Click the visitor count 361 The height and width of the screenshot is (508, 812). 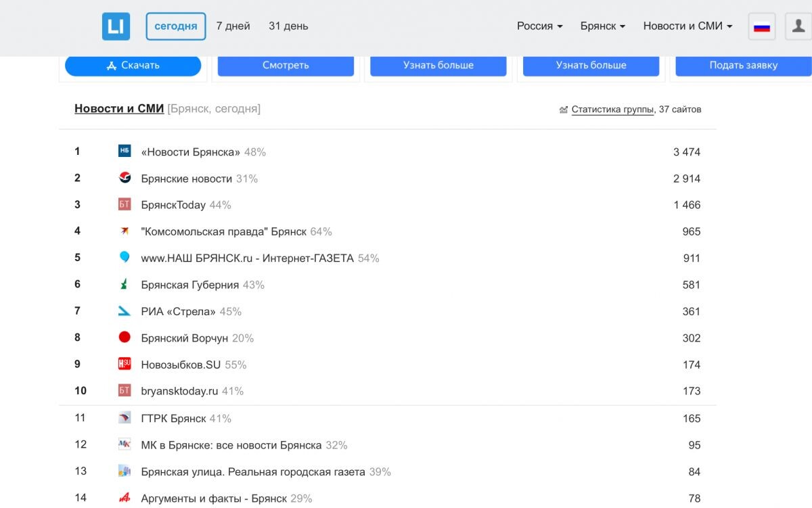[x=692, y=312]
